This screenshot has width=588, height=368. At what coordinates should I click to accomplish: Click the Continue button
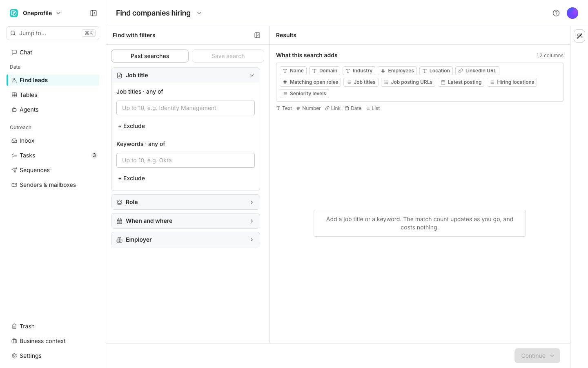coord(537,356)
